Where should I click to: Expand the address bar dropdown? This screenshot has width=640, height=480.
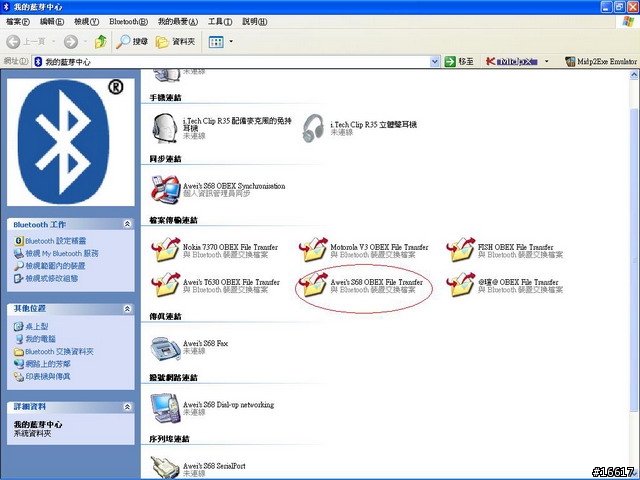[x=435, y=62]
